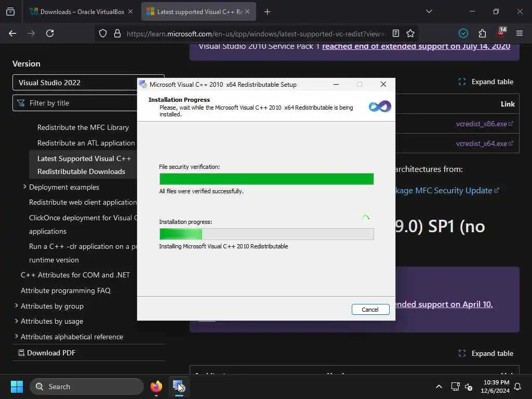Viewport: 532px width, 399px height.
Task: Show hidden system tray icons
Action: coord(438,387)
